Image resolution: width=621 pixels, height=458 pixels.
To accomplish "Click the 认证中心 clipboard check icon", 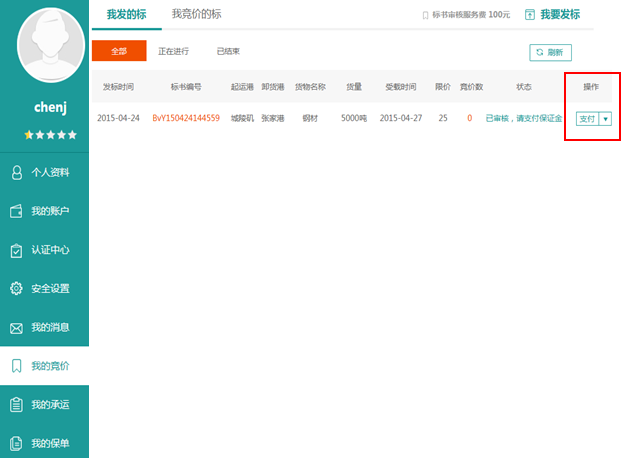I will coord(16,250).
